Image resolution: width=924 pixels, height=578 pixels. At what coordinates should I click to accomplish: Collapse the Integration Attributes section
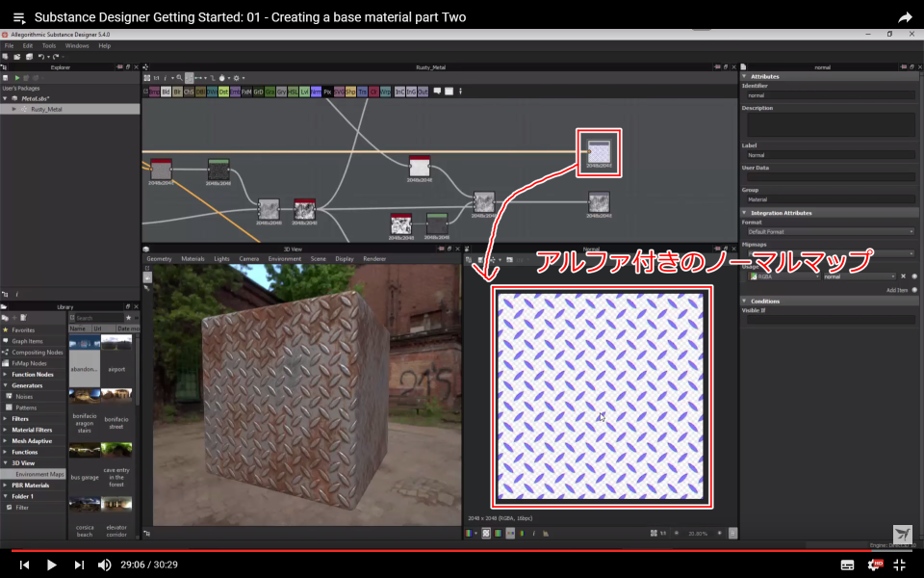pos(744,212)
